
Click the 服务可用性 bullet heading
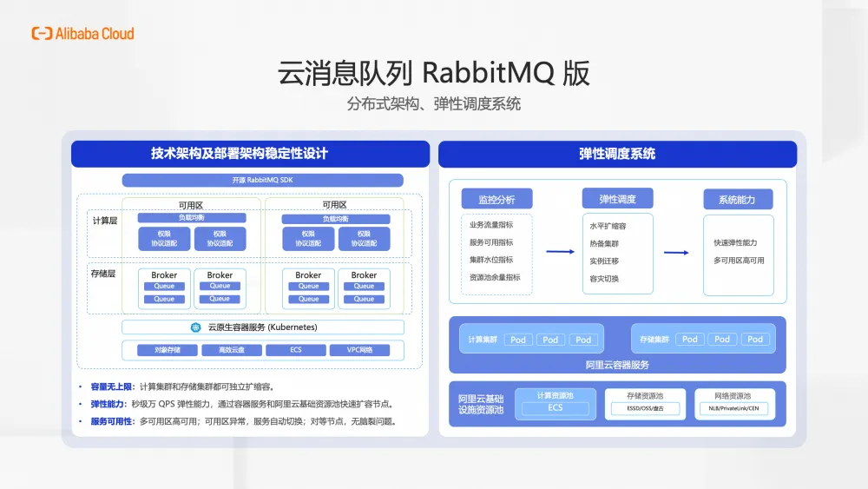(x=111, y=421)
